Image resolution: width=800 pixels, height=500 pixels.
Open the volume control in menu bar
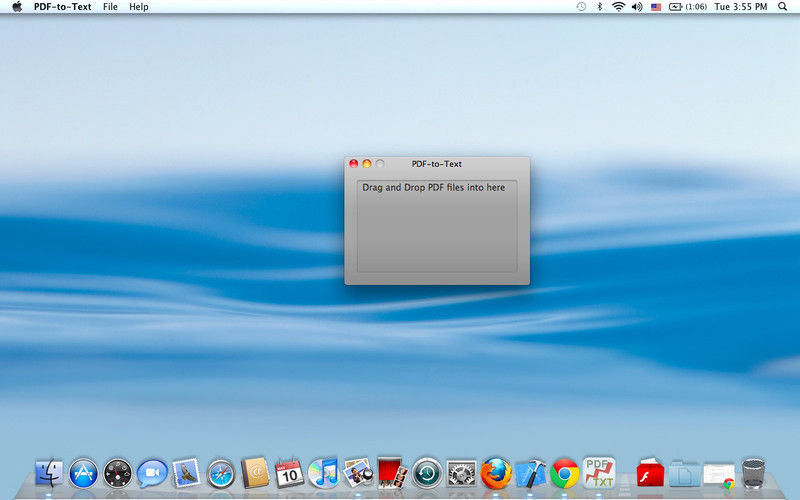637,7
